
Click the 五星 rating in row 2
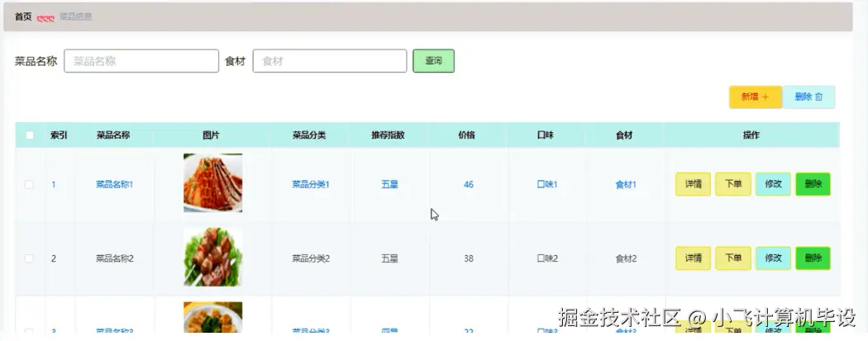(389, 258)
